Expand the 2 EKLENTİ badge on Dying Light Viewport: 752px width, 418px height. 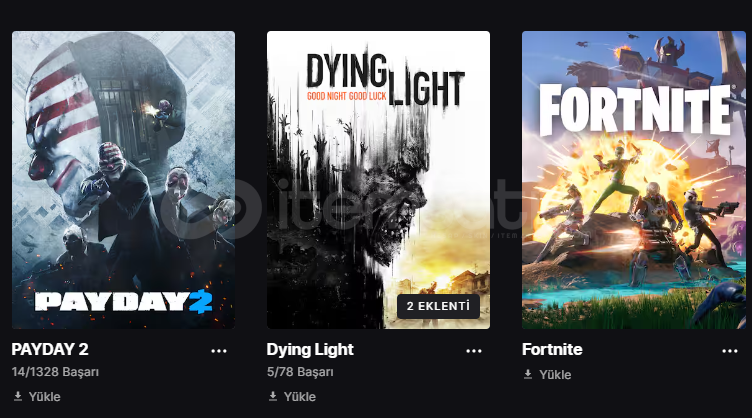click(438, 306)
